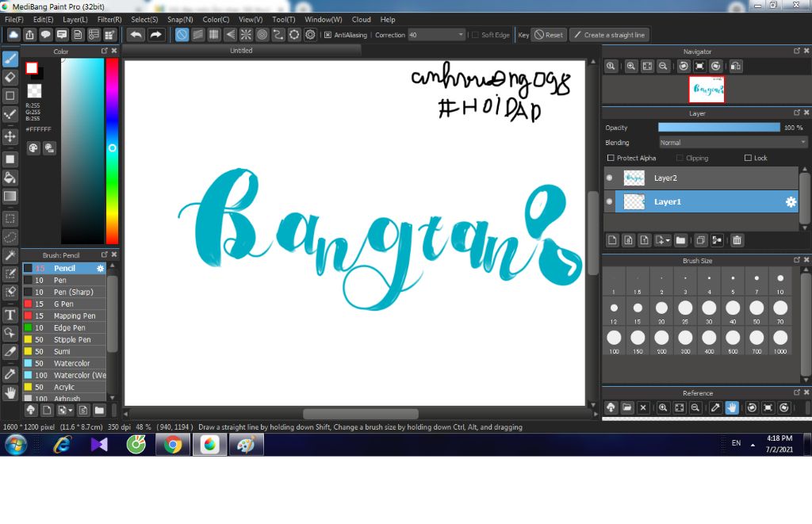Expand add-brush dropdown in Brush panel
812x524 pixels.
(x=71, y=411)
